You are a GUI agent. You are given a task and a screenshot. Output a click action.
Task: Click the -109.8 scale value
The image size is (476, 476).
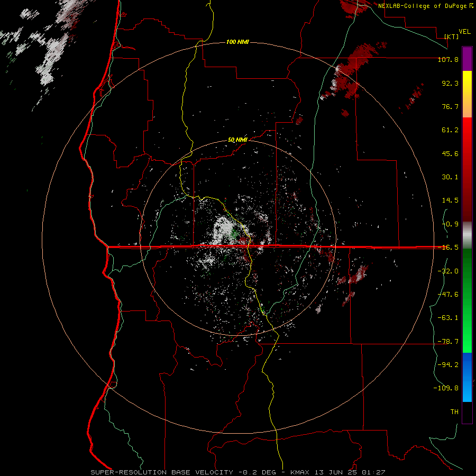446,388
